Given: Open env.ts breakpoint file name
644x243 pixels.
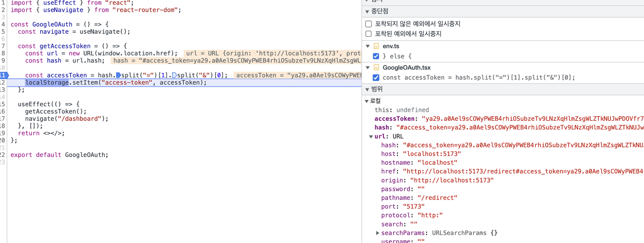Looking at the screenshot, I should coord(391,46).
